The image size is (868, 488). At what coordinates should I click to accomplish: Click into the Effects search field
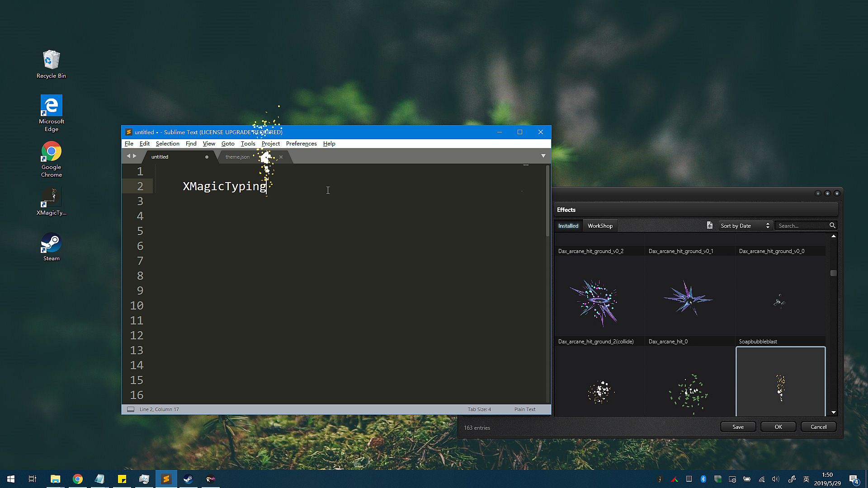pos(802,225)
